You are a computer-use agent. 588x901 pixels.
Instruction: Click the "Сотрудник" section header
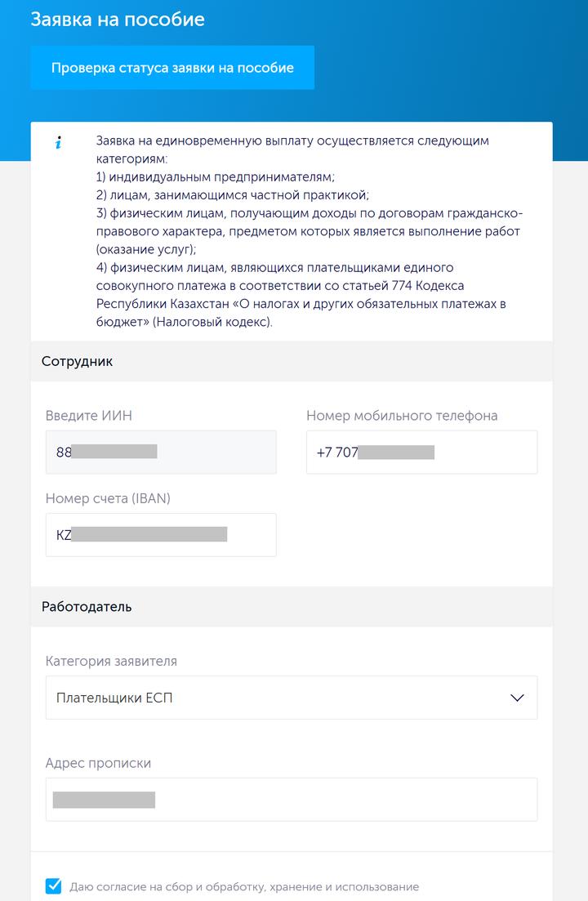[x=70, y=361]
